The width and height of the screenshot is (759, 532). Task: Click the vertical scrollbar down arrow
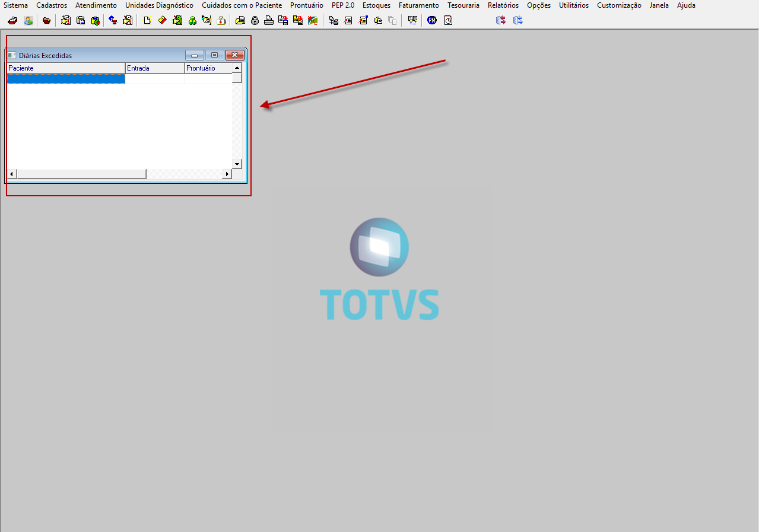(x=237, y=164)
